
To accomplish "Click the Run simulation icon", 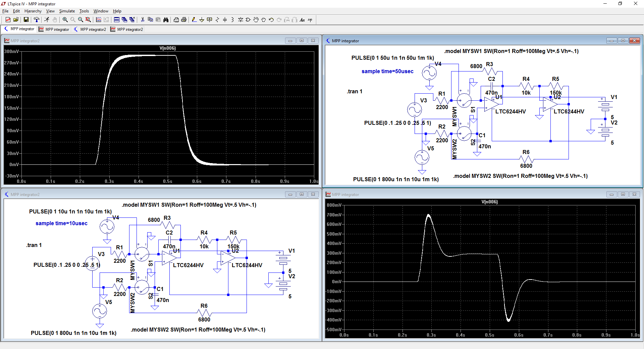I will (47, 20).
